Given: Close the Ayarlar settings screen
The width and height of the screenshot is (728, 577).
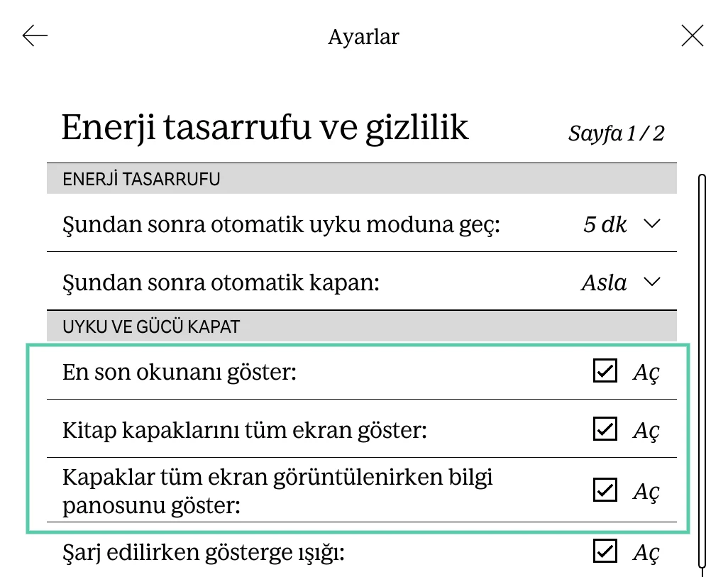Looking at the screenshot, I should coord(692,35).
